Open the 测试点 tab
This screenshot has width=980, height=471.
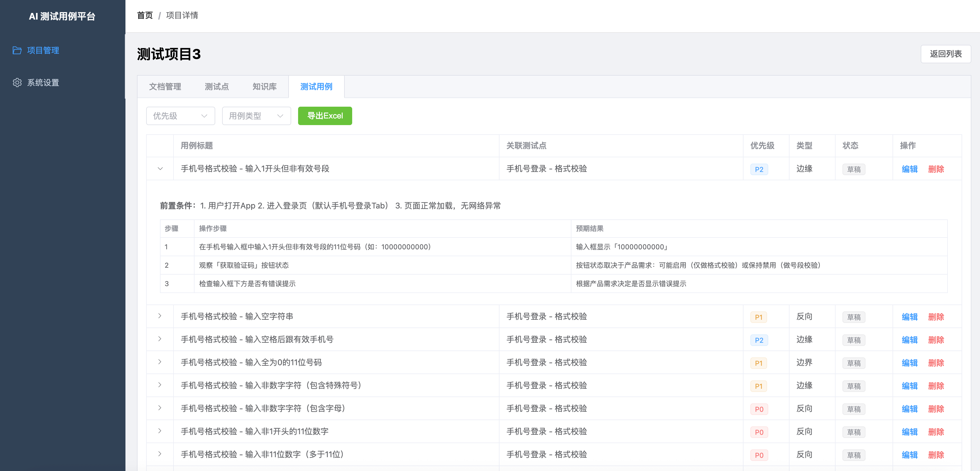[216, 87]
